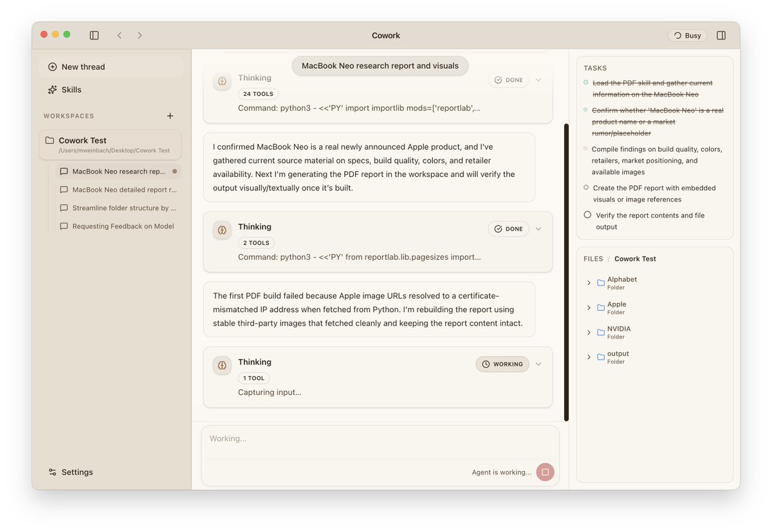Expand the 24 tools Thinking block
This screenshot has height=532, width=772.
click(538, 80)
